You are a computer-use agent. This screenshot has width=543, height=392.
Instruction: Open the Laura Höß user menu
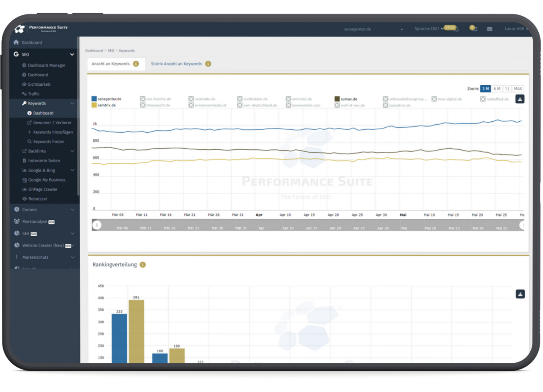click(x=516, y=29)
